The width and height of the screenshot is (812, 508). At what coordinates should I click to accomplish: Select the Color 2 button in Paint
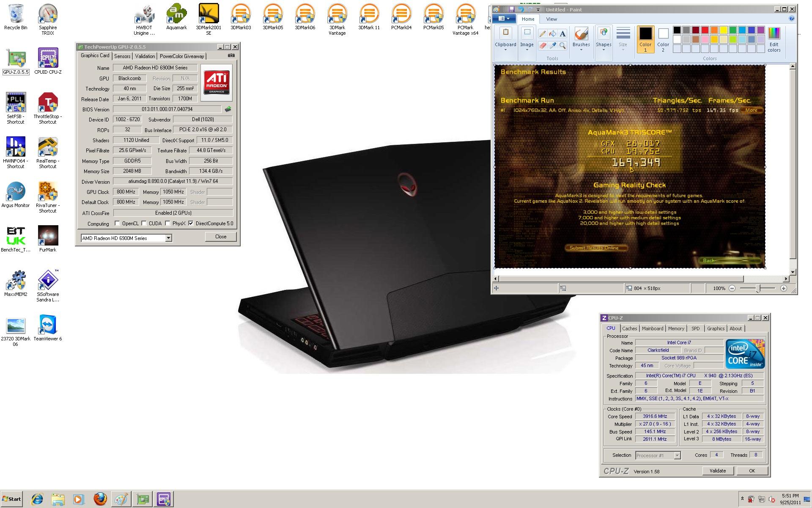(x=663, y=39)
